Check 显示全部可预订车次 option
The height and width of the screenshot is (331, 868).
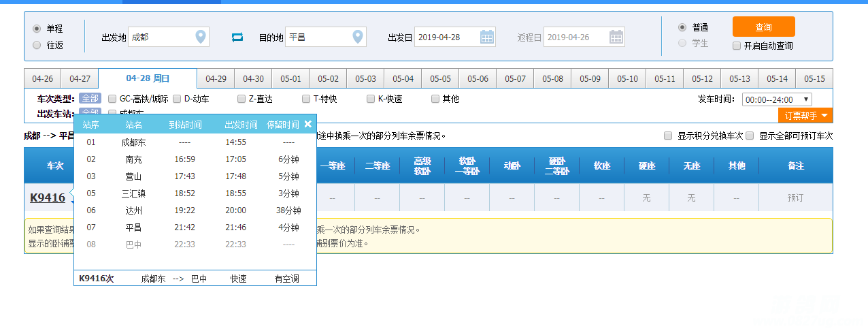click(x=750, y=136)
